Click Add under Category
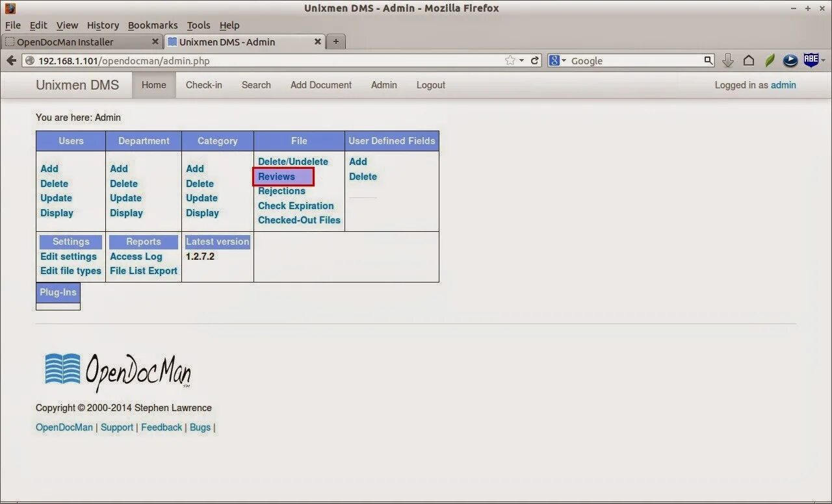This screenshot has height=504, width=832. click(195, 169)
